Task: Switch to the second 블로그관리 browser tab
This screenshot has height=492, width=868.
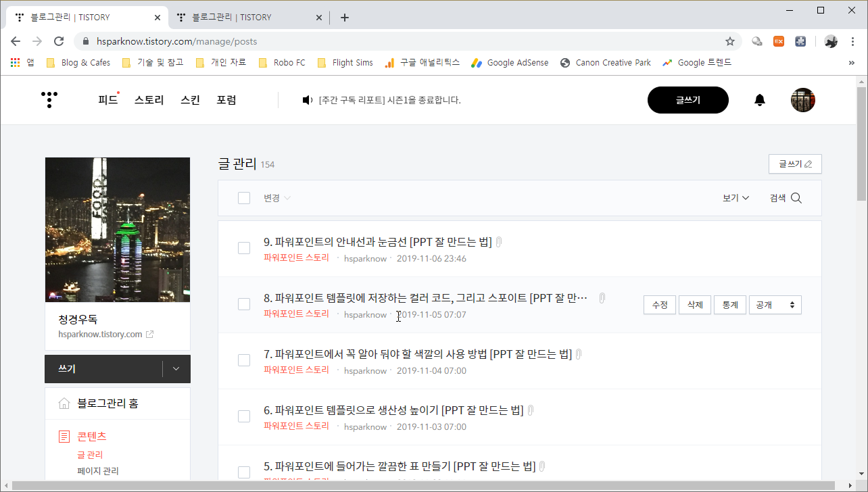Action: pos(248,18)
